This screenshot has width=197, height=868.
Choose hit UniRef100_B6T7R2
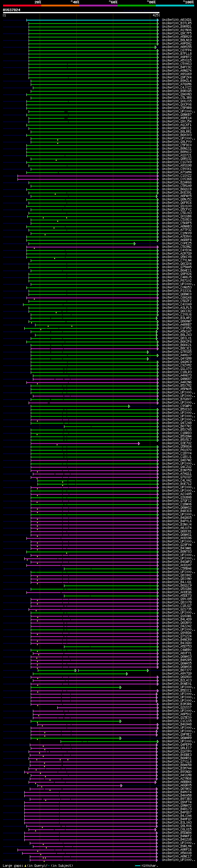pyautogui.click(x=176, y=426)
